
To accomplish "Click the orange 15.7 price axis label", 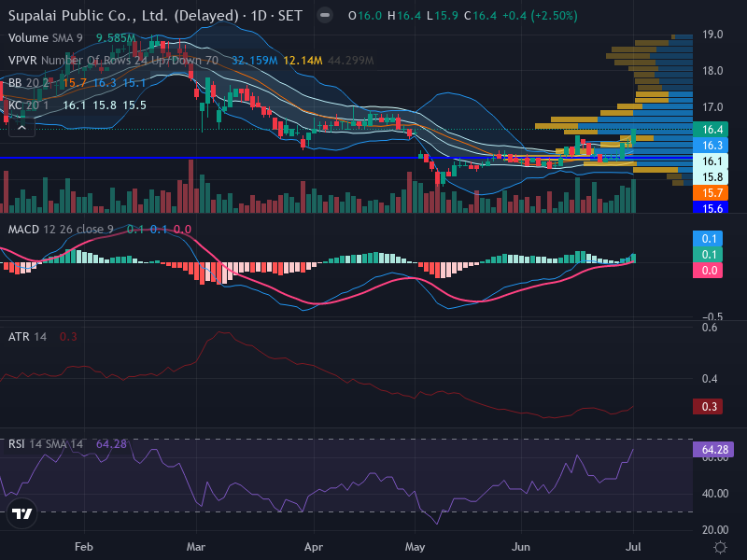I will [711, 193].
